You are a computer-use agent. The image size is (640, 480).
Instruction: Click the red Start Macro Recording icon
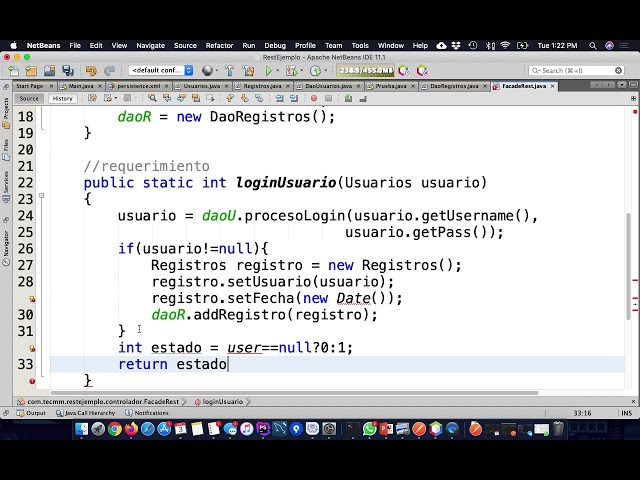pos(314,98)
